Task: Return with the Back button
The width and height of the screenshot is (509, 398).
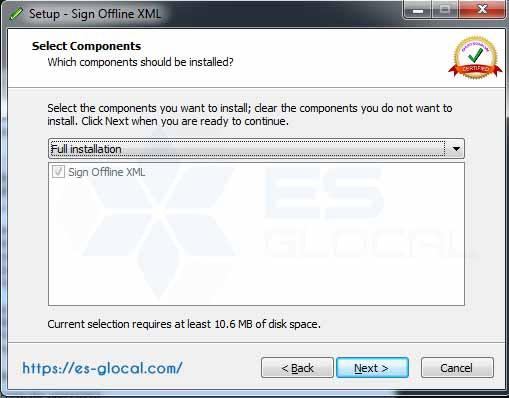Action: click(297, 368)
